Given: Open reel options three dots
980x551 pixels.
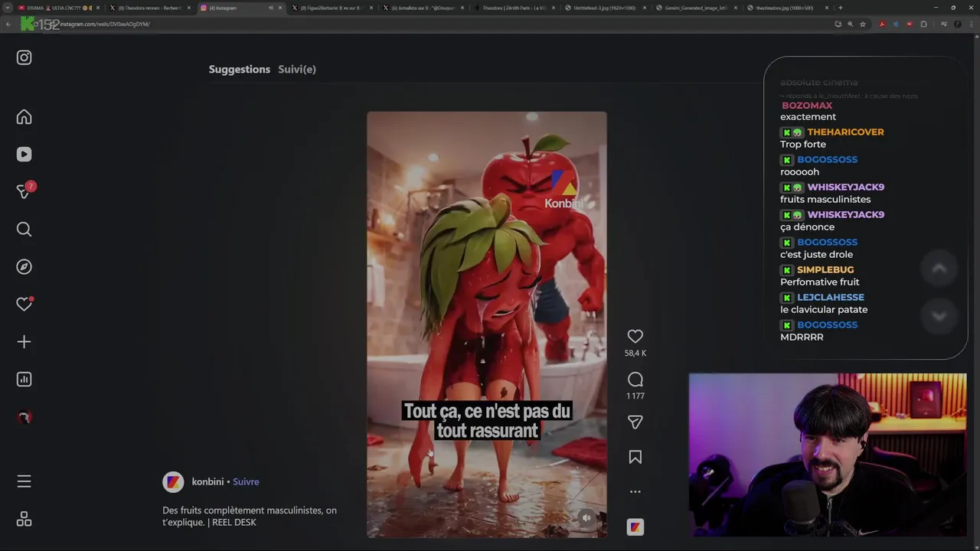Looking at the screenshot, I should [635, 492].
